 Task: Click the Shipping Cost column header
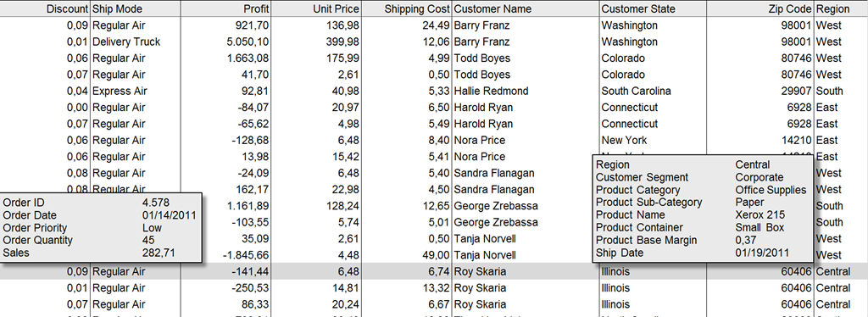pos(407,8)
